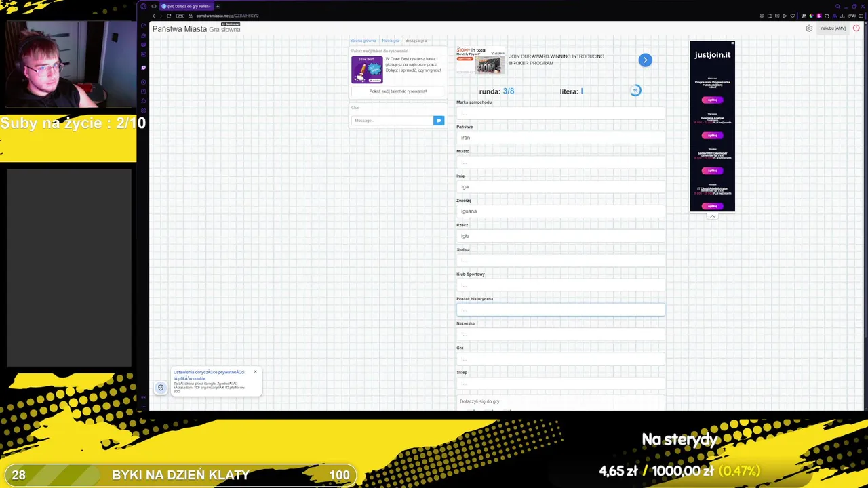Focus the Nazwisko input field

coord(560,333)
